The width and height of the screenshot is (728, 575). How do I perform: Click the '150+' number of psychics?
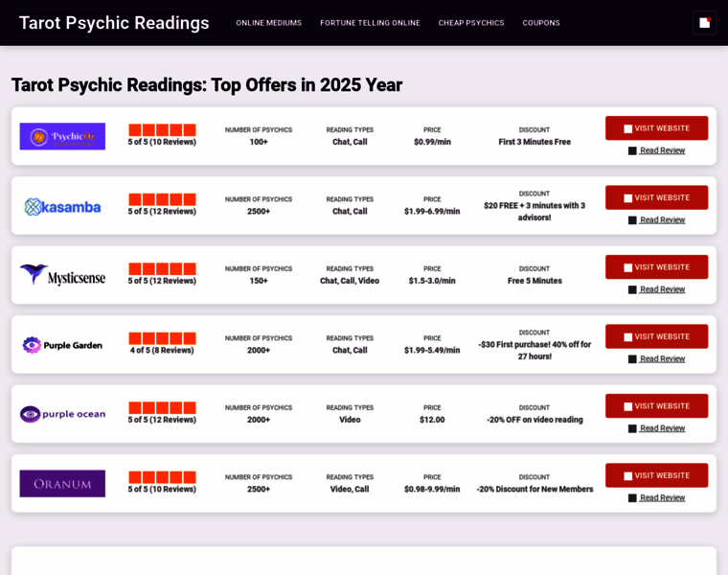[259, 281]
